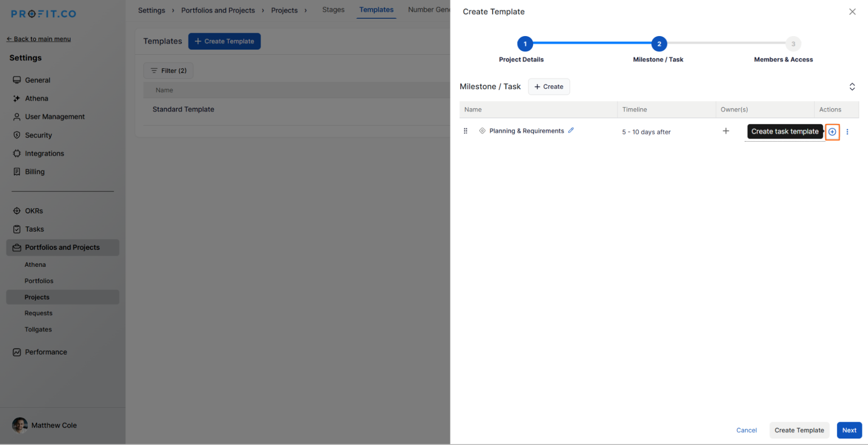Click the Name column header in Templates list

164,90
